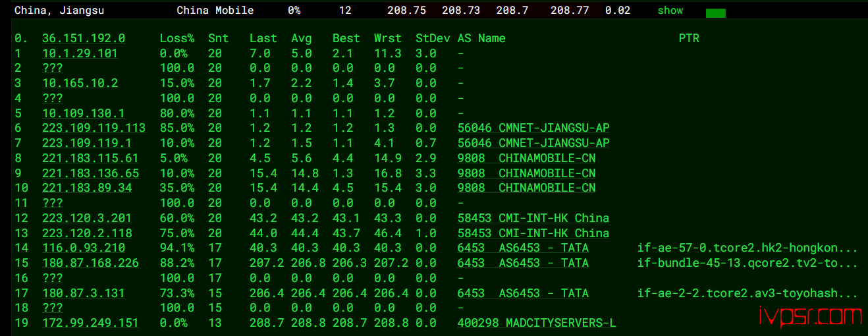Image resolution: width=868 pixels, height=336 pixels.
Task: Open IP link 221.183.136.65
Action: point(90,173)
